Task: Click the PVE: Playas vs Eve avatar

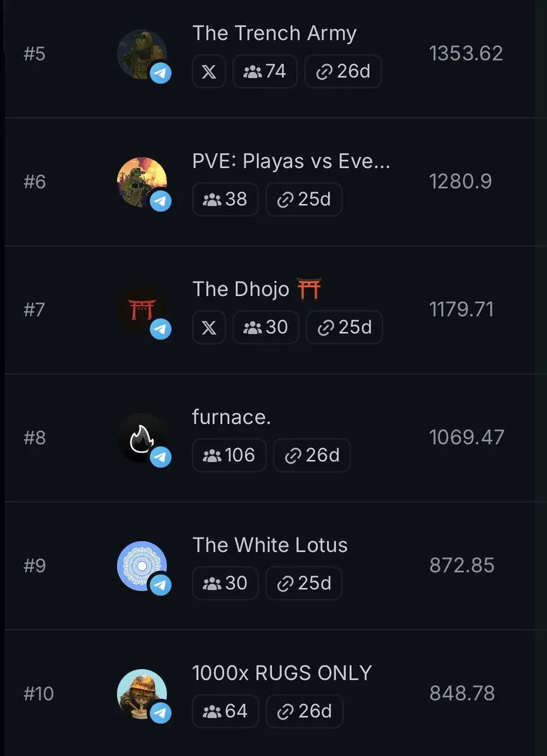Action: [x=142, y=182]
